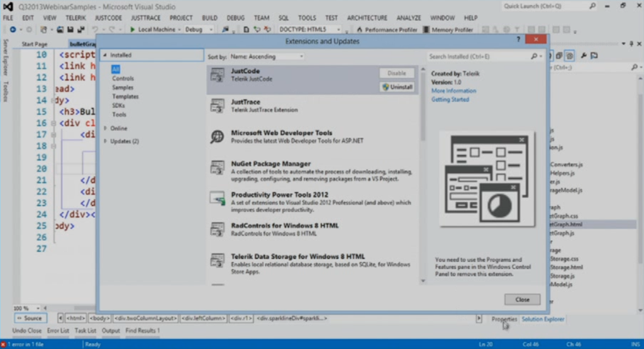Screen dimensions: 644x349
Task: Click the Save All toolbar icon
Action: click(81, 30)
